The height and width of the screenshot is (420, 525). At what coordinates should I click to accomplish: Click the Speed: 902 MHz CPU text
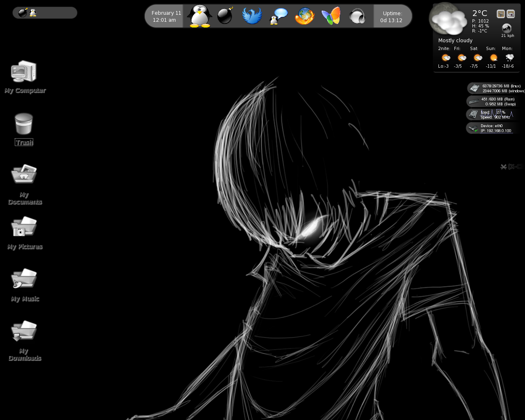[x=495, y=117]
